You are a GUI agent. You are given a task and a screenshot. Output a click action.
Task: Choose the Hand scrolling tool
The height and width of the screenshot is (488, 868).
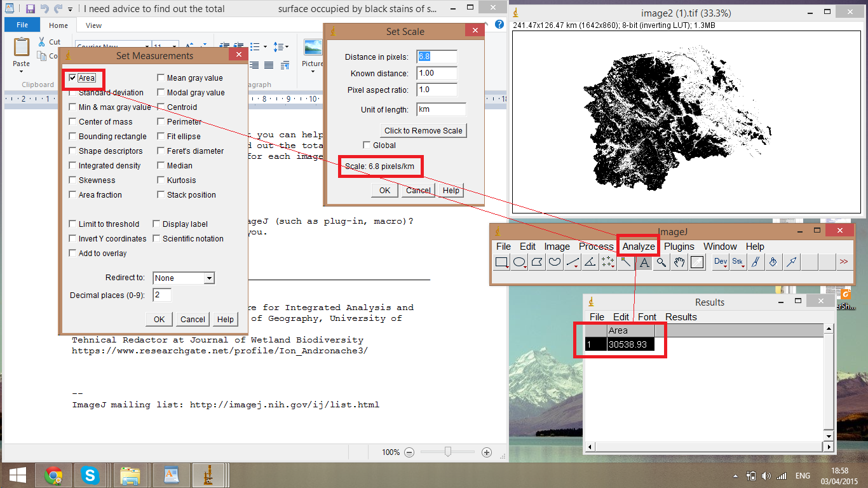tap(679, 262)
